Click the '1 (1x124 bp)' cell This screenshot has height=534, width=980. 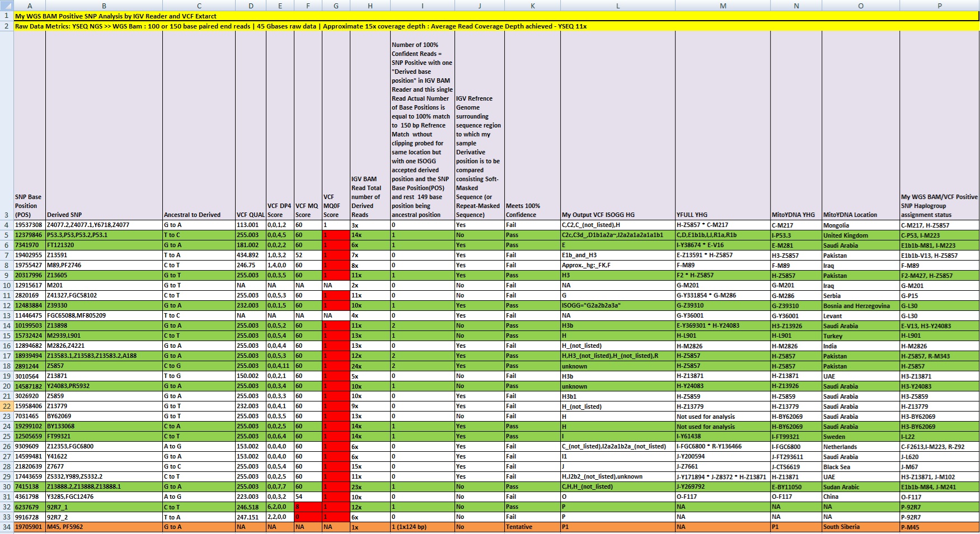423,527
